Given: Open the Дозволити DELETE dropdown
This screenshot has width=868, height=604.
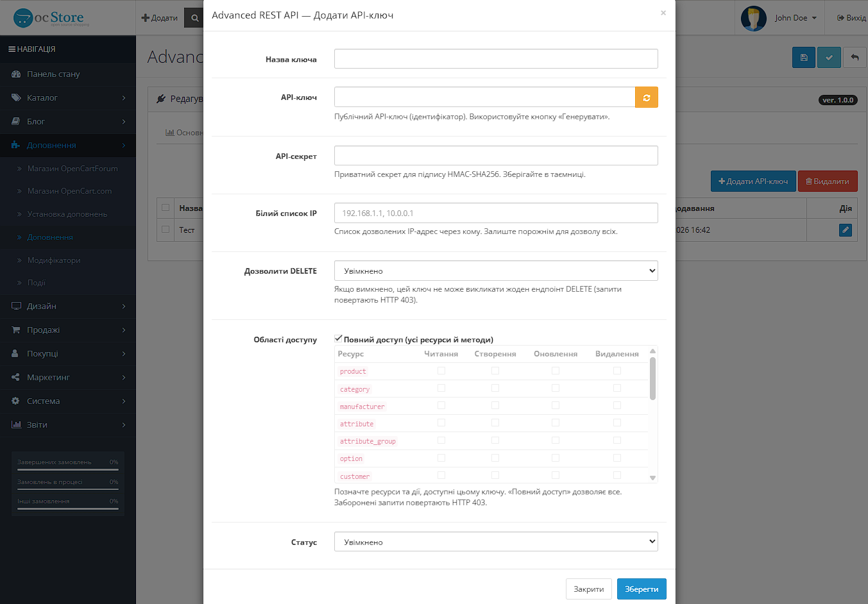Looking at the screenshot, I should 496,271.
